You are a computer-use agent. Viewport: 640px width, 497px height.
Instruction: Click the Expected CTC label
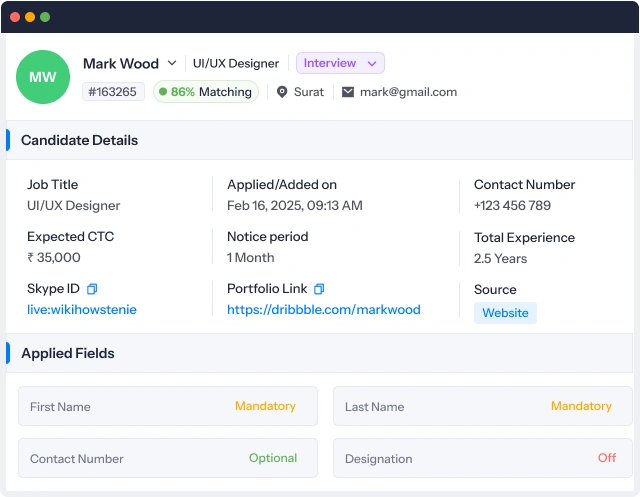coord(71,236)
